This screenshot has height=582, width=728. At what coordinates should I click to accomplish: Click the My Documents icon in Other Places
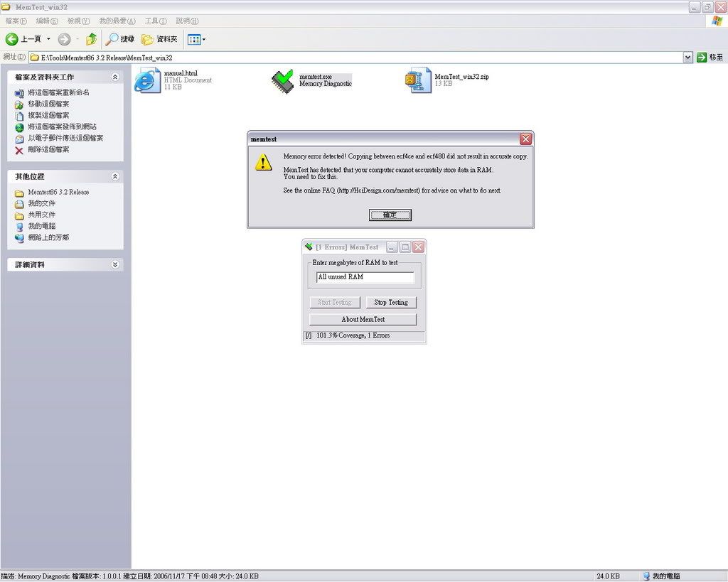click(x=19, y=204)
